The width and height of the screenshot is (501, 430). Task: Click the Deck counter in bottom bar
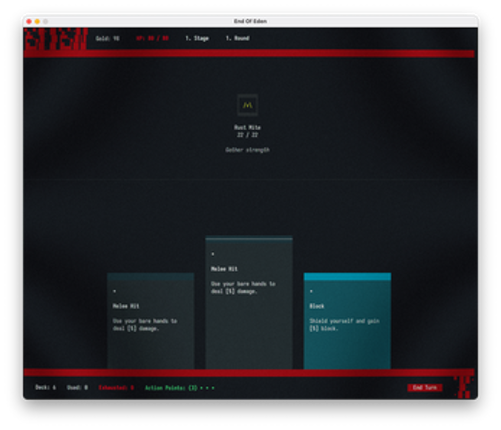(x=46, y=387)
